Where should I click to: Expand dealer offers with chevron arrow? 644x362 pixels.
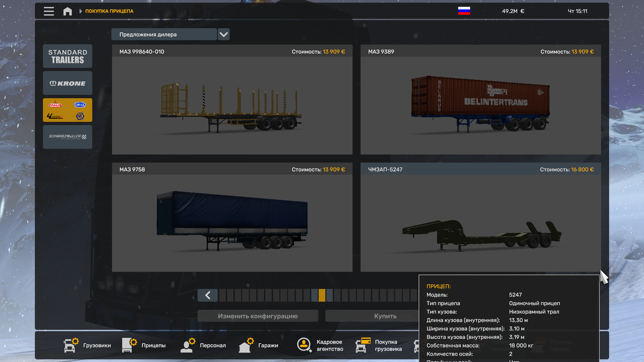[x=224, y=35]
